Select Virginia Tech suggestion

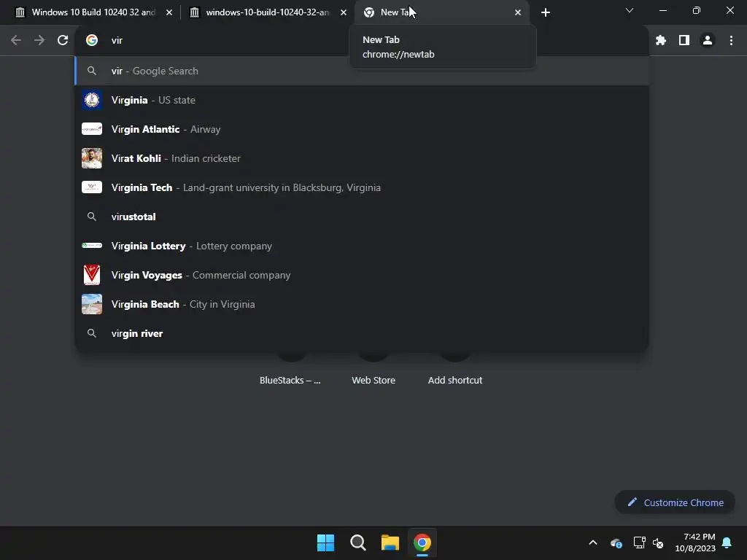pyautogui.click(x=362, y=187)
